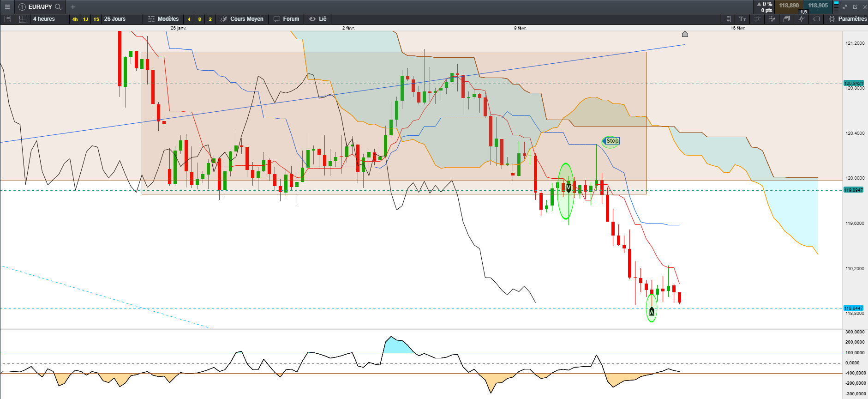The image size is (868, 399).
Task: Pop out the chart into new window
Action: (855, 7)
